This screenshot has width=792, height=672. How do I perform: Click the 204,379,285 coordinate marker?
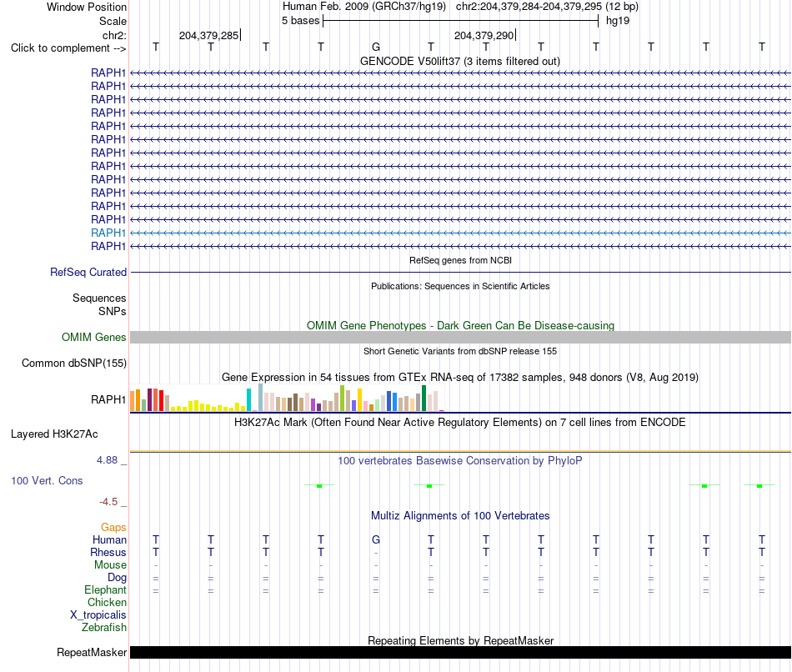(208, 35)
